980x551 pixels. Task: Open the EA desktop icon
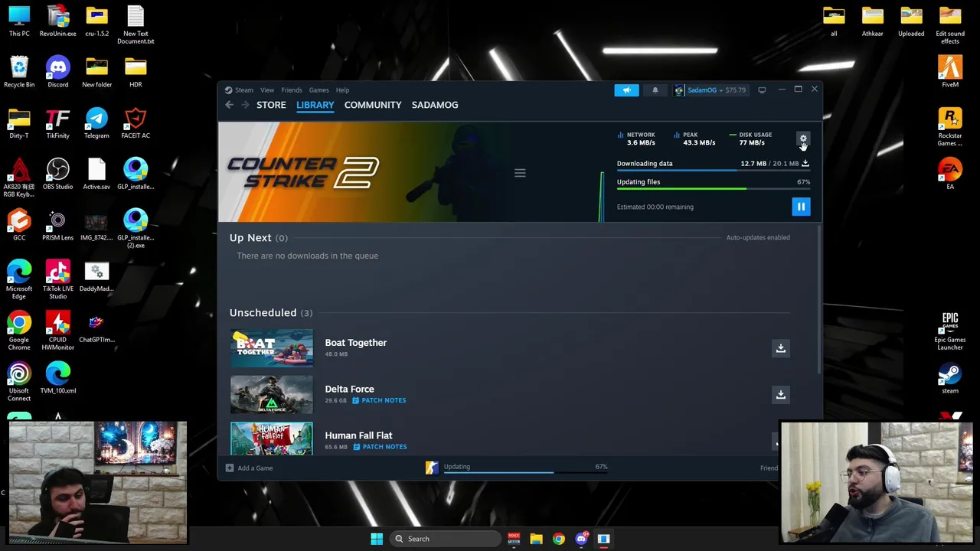950,174
